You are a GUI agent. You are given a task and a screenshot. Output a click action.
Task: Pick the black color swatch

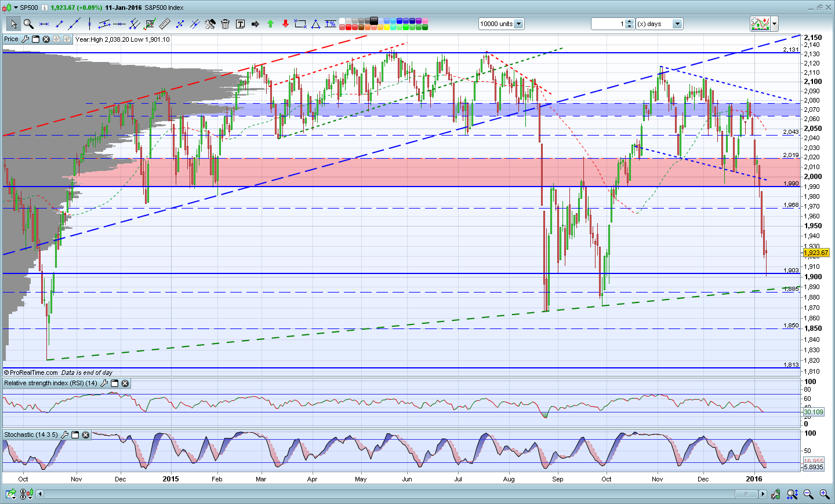tap(374, 21)
